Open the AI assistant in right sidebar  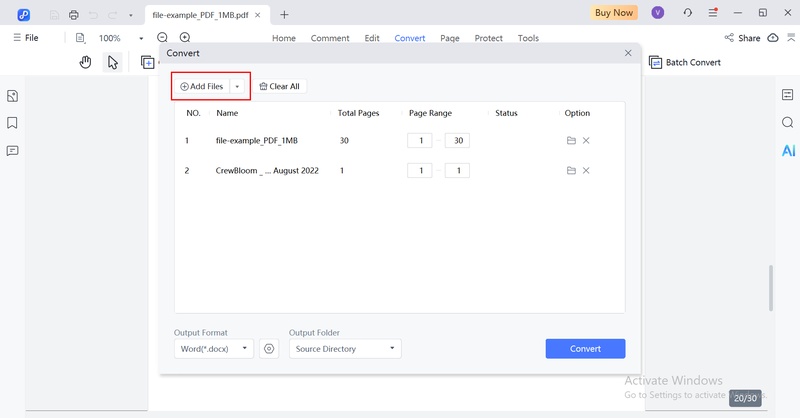[x=788, y=151]
